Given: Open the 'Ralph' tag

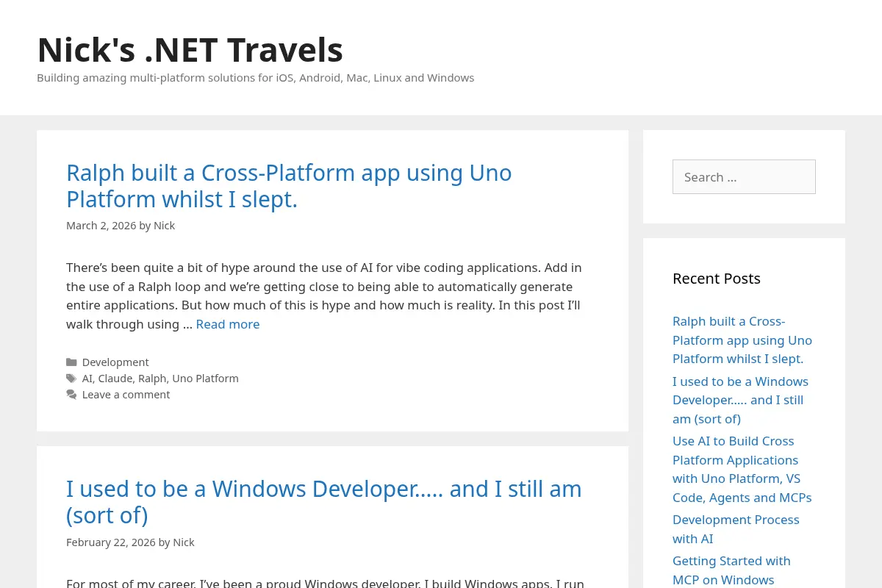Looking at the screenshot, I should click(152, 379).
